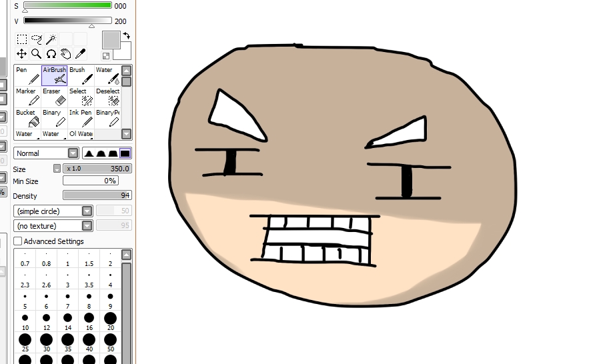Select the eyedropper color picker tool
Screen dimensions: 603x364
(80, 54)
